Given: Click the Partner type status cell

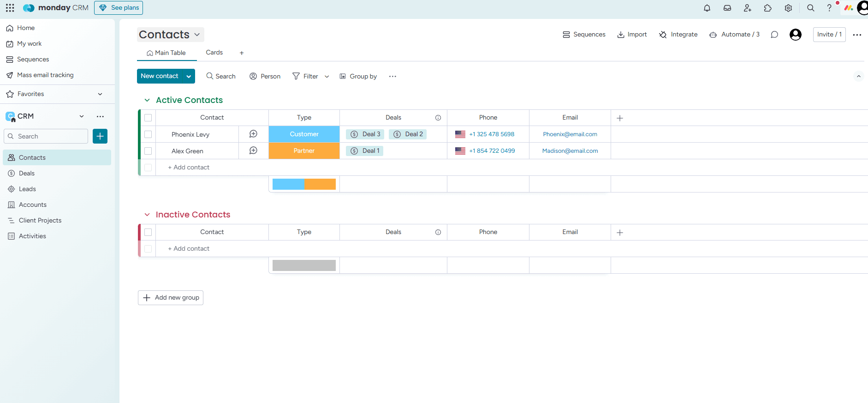Looking at the screenshot, I should (x=304, y=151).
